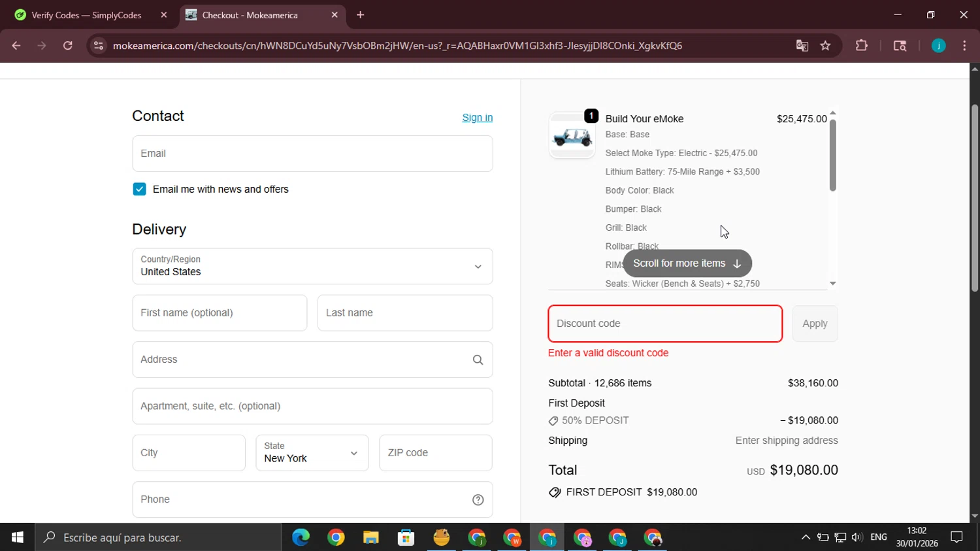Image resolution: width=980 pixels, height=551 pixels.
Task: Focus the ZIP code field
Action: (436, 452)
